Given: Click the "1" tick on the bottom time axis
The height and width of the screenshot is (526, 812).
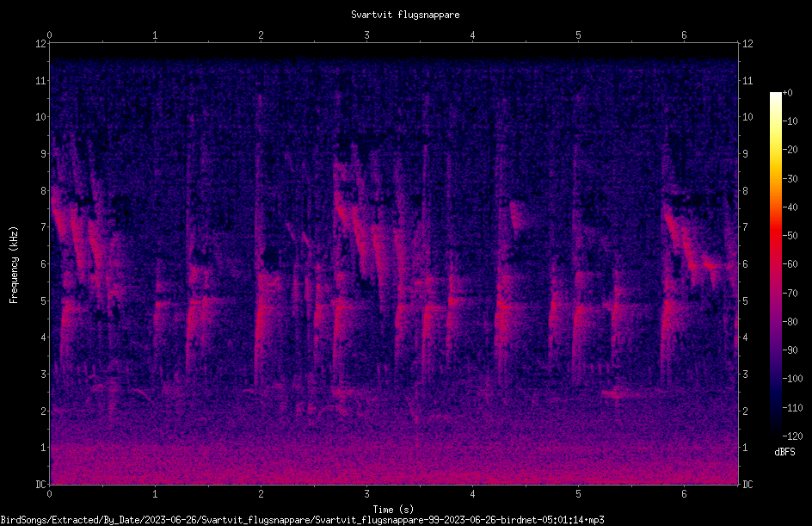Looking at the screenshot, I should pos(155,494).
